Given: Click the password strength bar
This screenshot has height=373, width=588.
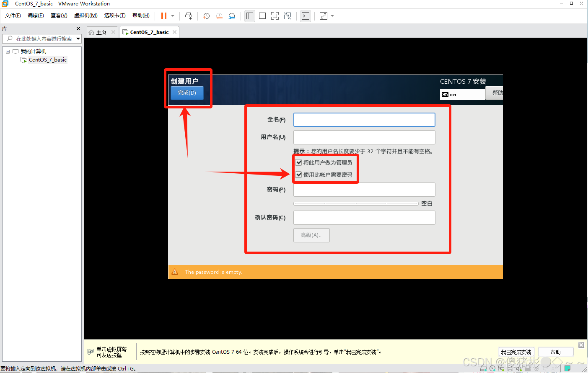Looking at the screenshot, I should (356, 203).
